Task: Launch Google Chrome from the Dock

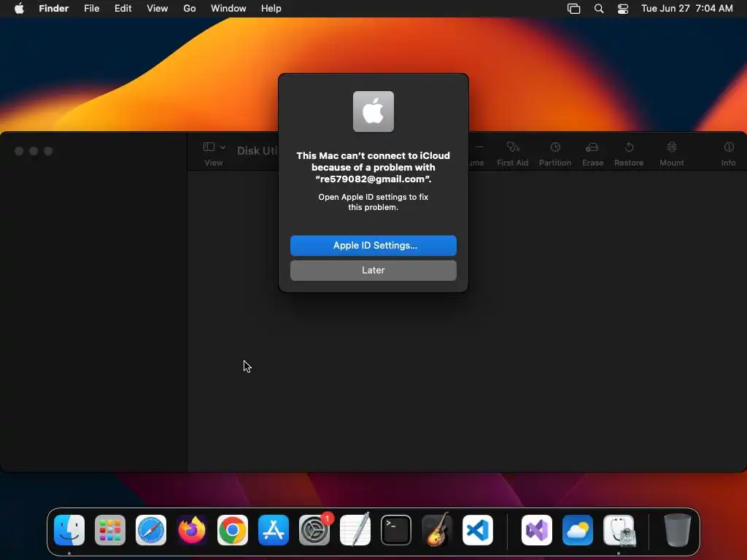Action: (233, 530)
